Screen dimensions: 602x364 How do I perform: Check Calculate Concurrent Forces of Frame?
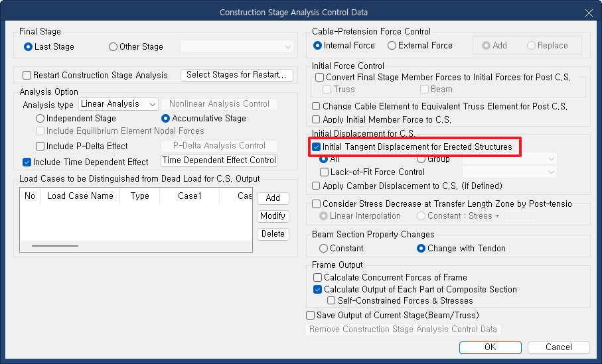[317, 278]
